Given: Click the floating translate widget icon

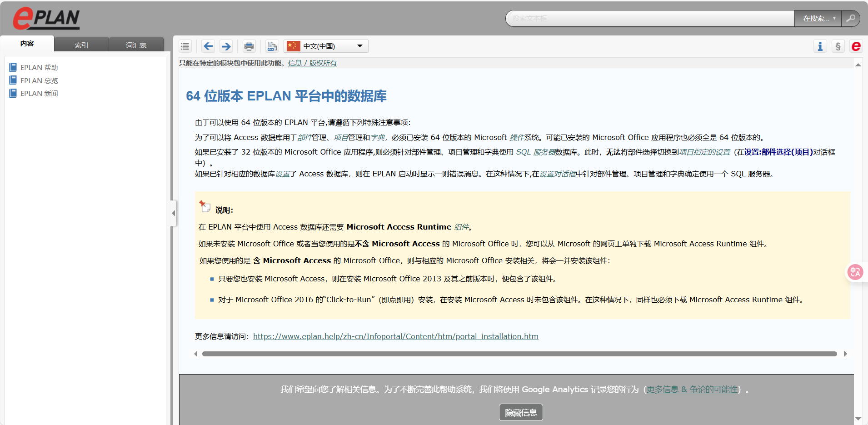Looking at the screenshot, I should [855, 272].
